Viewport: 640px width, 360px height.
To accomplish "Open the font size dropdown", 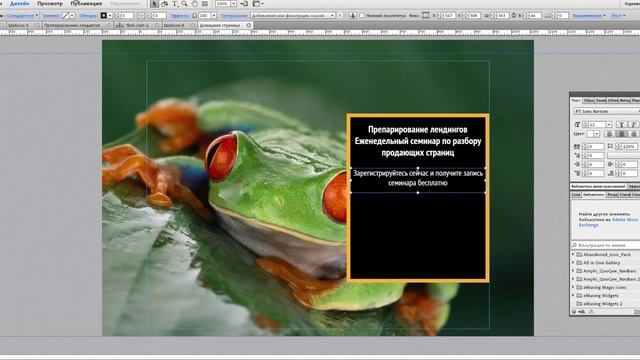I will tap(609, 124).
